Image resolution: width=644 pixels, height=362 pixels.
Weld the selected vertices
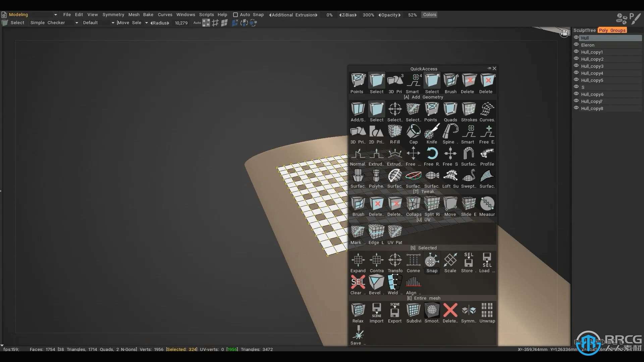point(395,285)
